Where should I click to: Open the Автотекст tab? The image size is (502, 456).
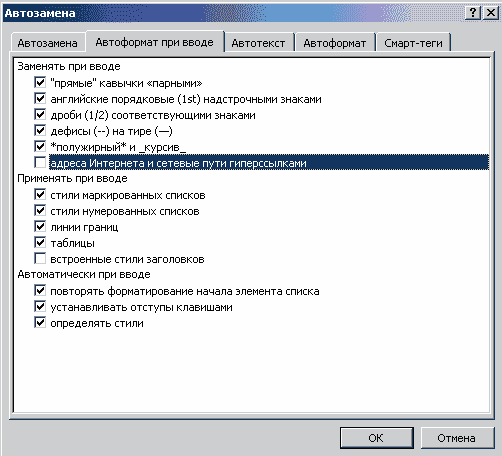click(x=258, y=43)
